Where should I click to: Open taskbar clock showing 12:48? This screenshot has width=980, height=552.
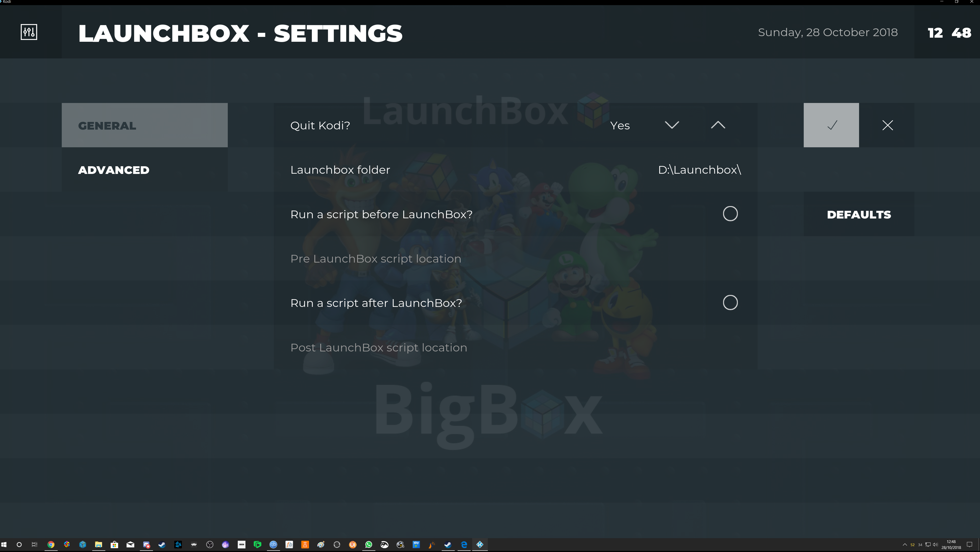(x=951, y=545)
